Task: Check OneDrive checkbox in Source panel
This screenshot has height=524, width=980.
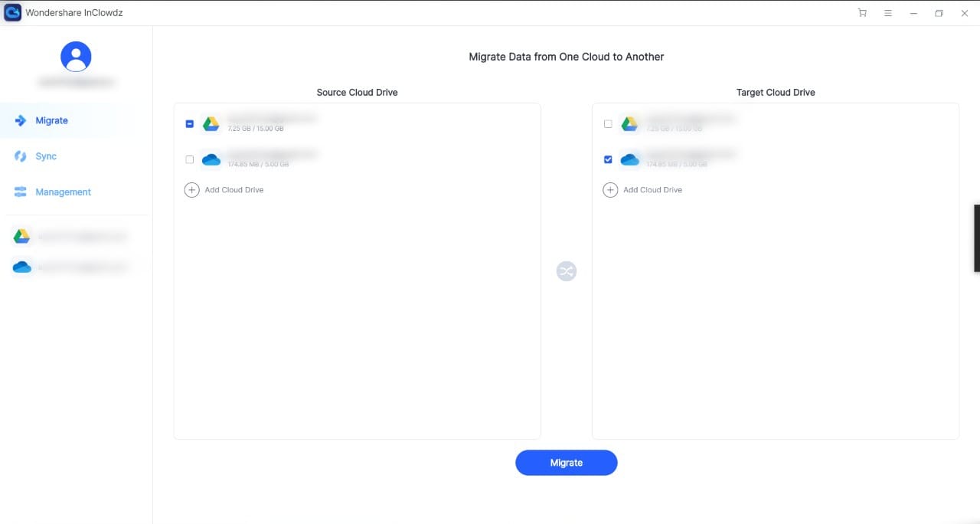Action: click(x=190, y=159)
